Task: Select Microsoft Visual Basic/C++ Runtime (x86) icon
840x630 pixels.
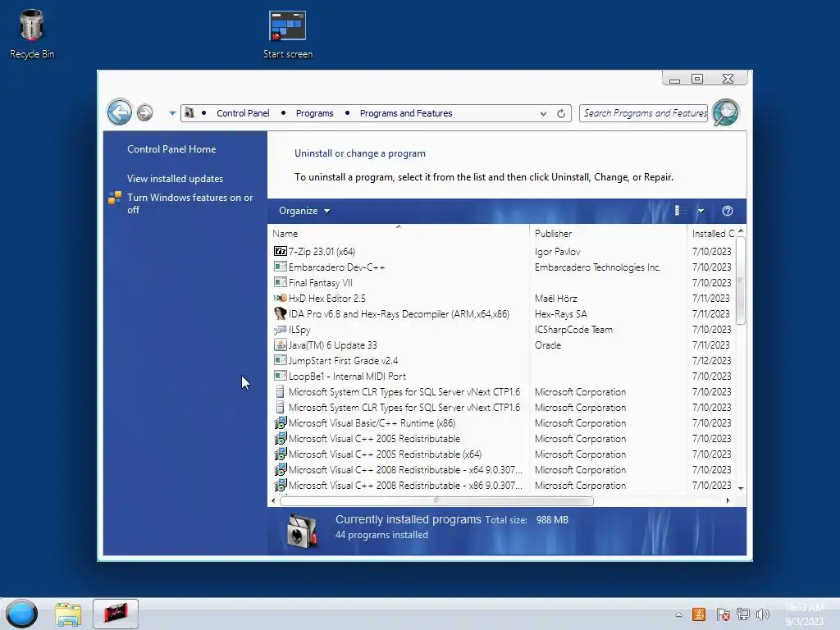Action: pos(281,422)
